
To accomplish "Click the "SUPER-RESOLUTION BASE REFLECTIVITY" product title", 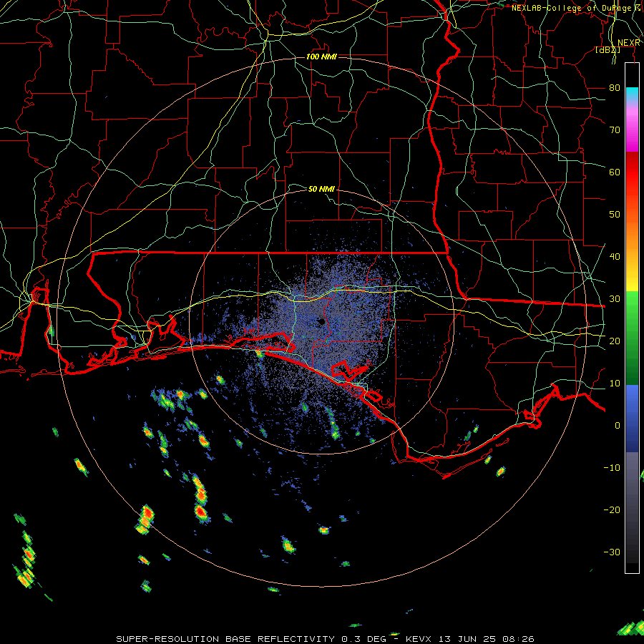I will (225, 639).
